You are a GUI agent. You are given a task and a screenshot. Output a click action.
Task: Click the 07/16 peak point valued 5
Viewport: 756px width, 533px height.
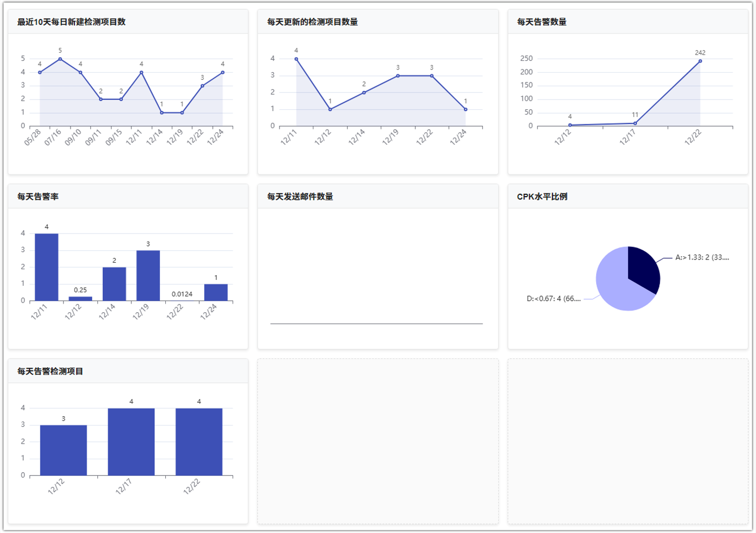coord(60,59)
